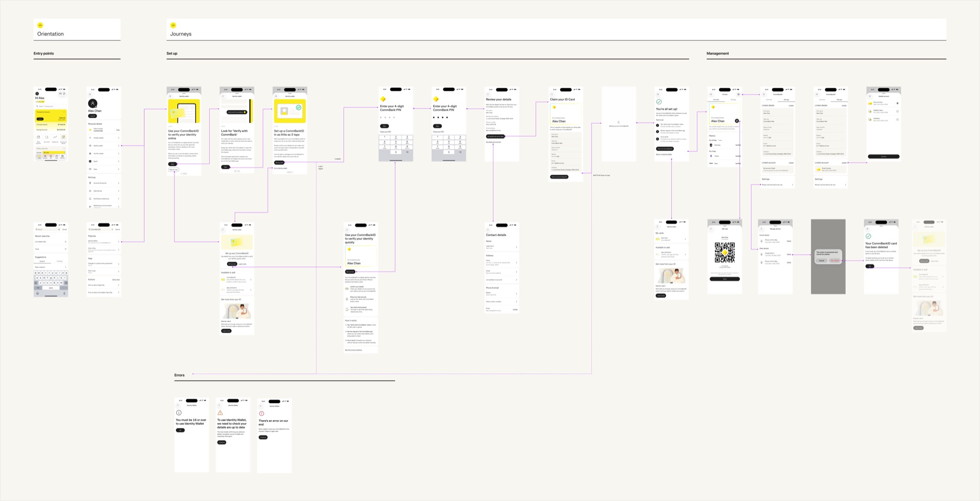
Task: Click the info icon on the '16 or over' error
Action: click(x=179, y=413)
